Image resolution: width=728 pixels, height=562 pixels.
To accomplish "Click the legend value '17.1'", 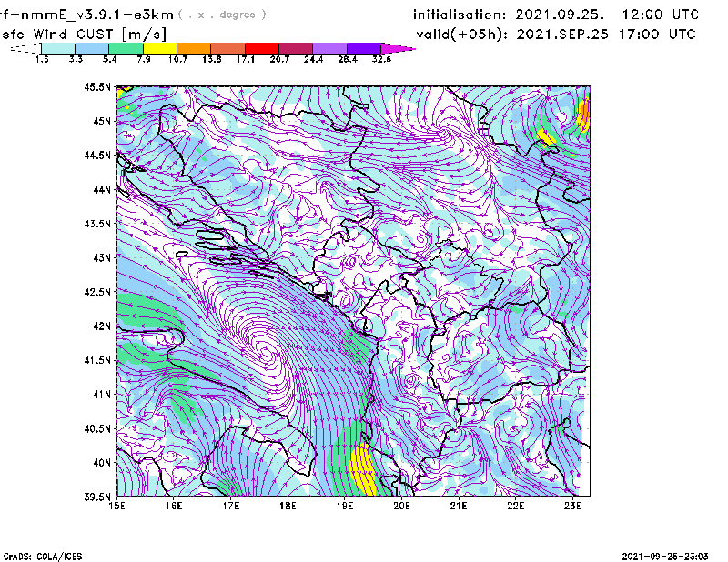I will coord(246,59).
